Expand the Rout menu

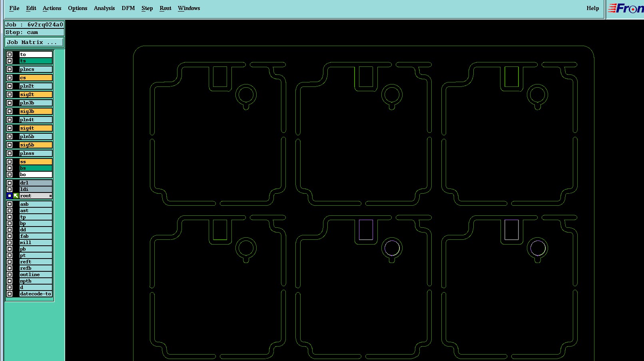tap(165, 8)
